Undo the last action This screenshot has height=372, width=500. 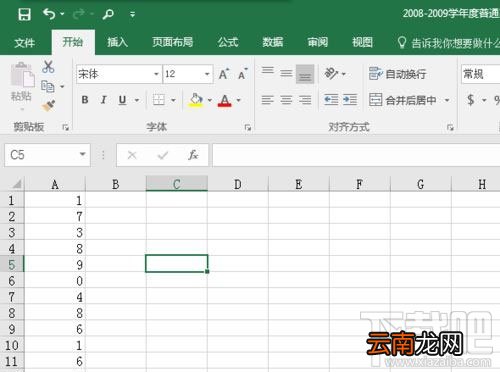49,14
